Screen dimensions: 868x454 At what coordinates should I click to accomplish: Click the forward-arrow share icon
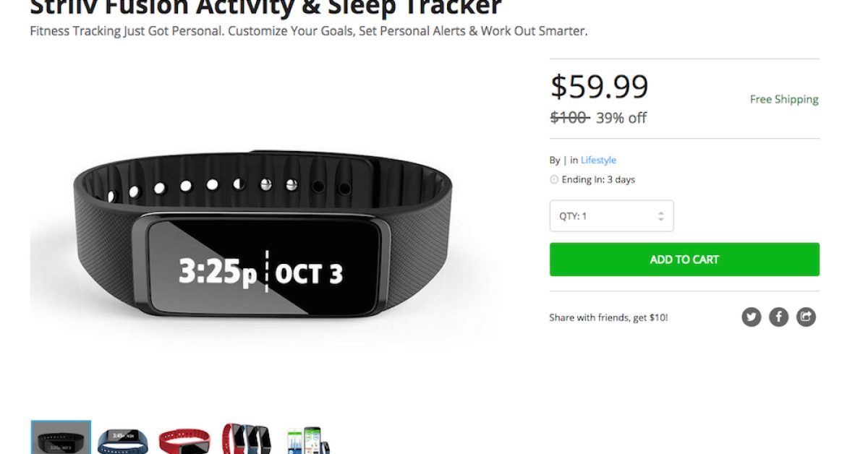(x=806, y=317)
